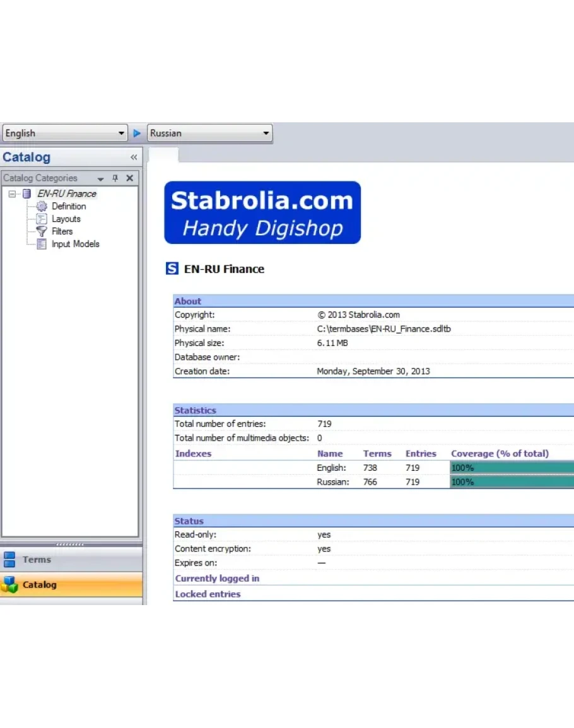Click the English coverage 100% bar
Viewport: 574px width, 728px height.
(511, 468)
